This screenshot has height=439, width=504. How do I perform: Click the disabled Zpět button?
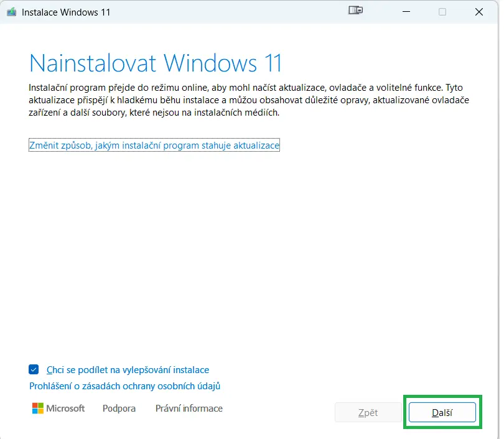pyautogui.click(x=368, y=412)
